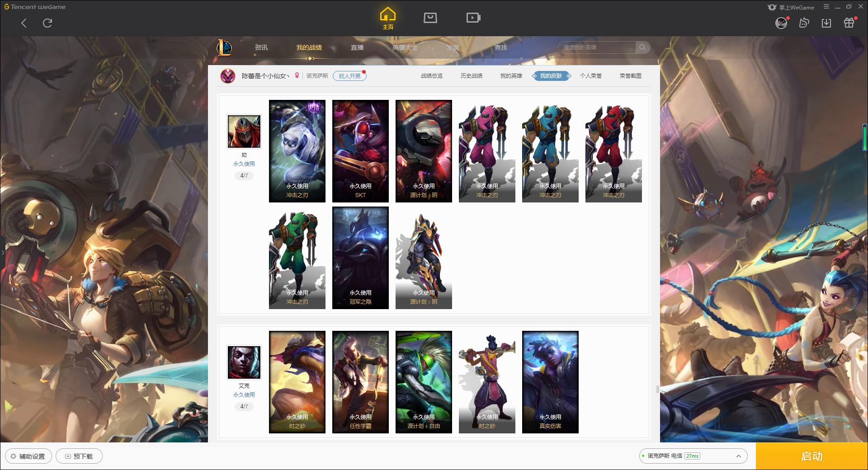The width and height of the screenshot is (868, 470).
Task: Open pink Zed 冲击之刃 chroma
Action: 487,151
